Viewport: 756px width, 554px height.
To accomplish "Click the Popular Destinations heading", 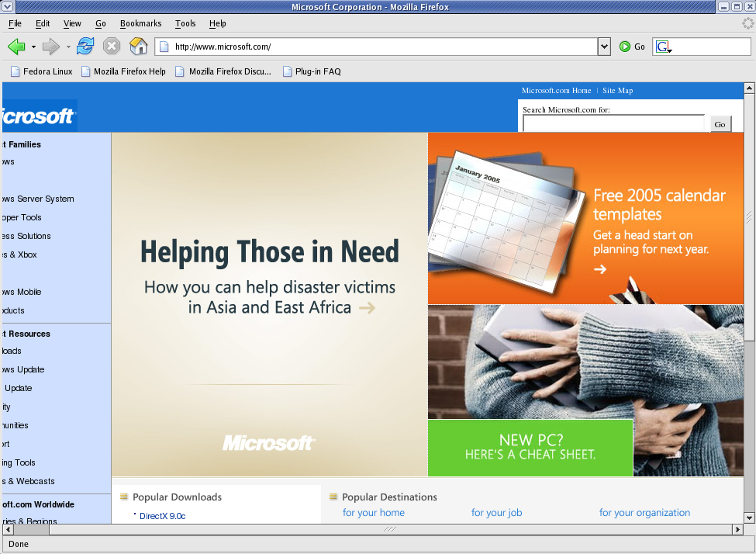I will coord(389,497).
